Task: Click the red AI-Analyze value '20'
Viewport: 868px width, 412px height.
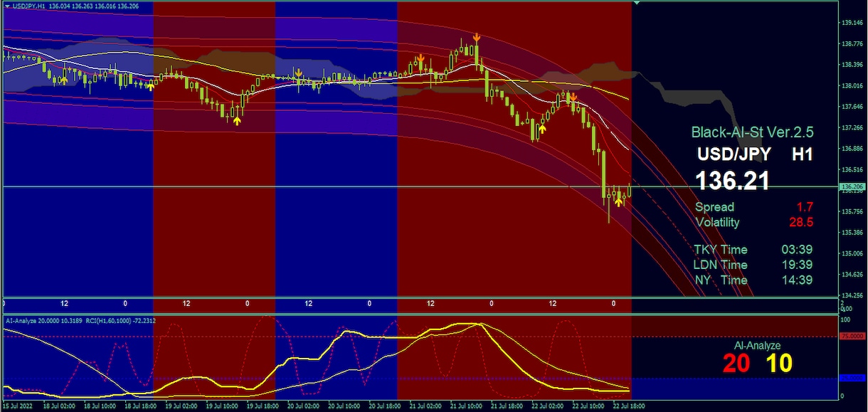Action: click(737, 364)
